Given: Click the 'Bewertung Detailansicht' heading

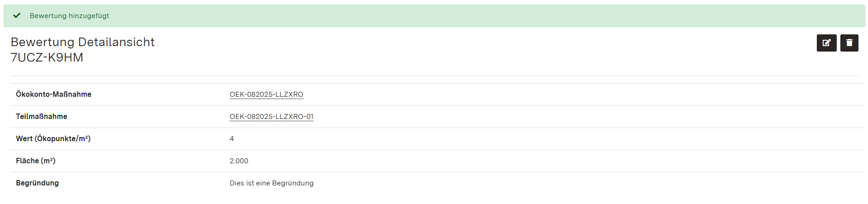Looking at the screenshot, I should [x=82, y=42].
